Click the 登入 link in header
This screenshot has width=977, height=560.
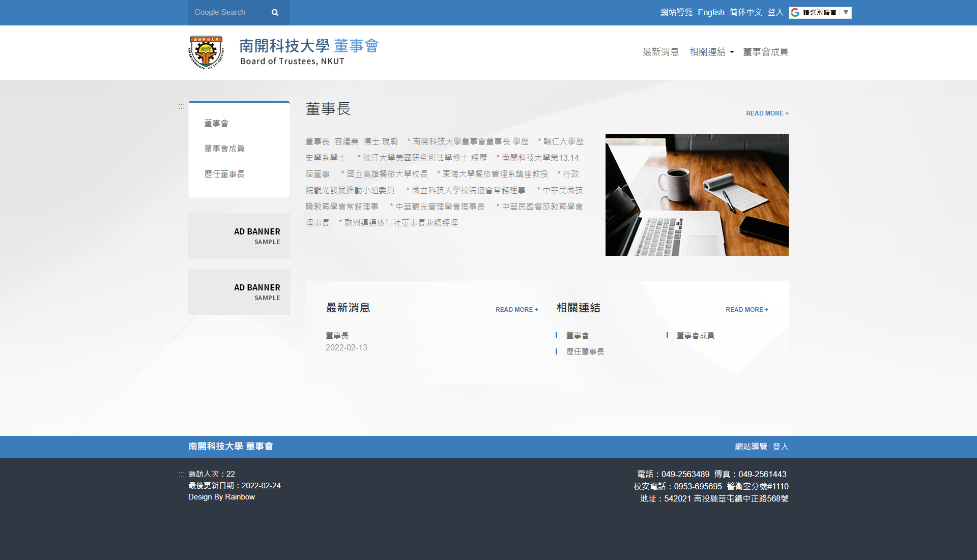point(775,13)
